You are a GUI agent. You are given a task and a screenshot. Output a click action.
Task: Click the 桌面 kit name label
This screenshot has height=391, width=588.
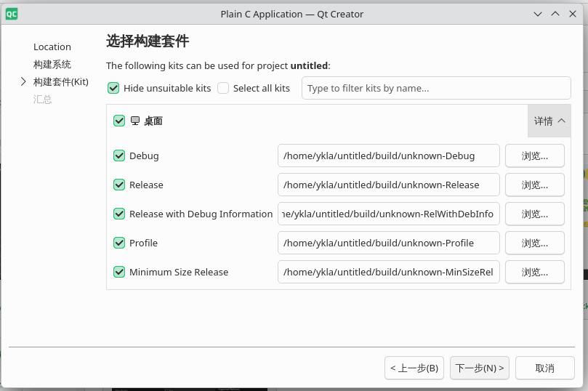(x=153, y=121)
